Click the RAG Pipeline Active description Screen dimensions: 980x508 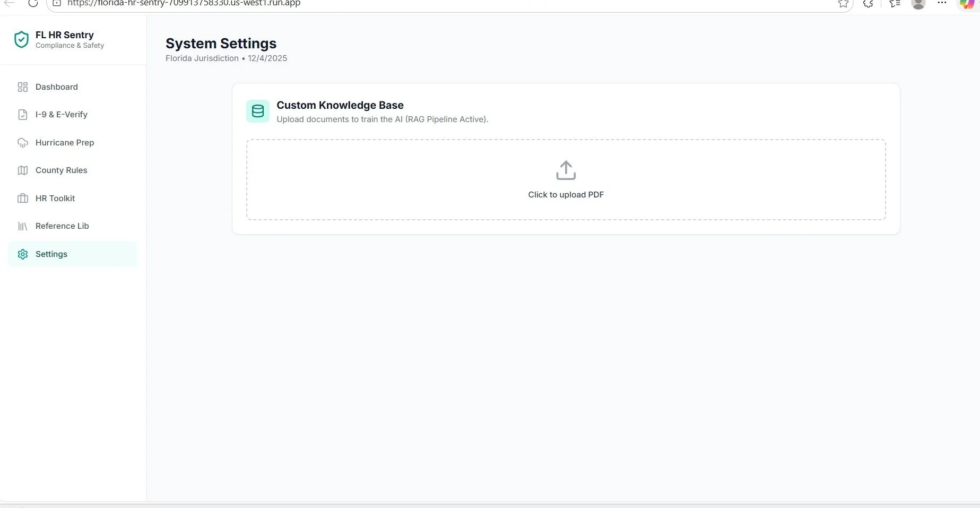383,119
